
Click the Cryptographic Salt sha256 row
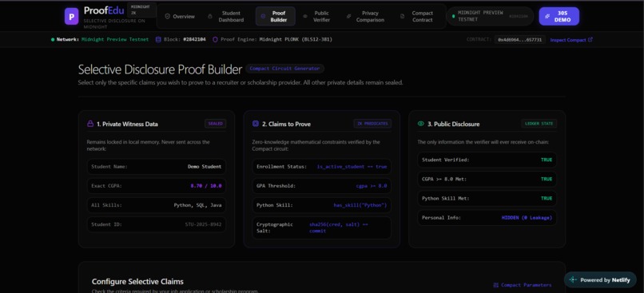tap(321, 228)
